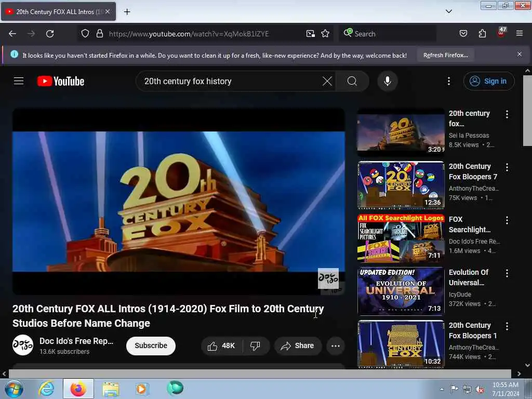The image size is (532, 399).
Task: Click the 20th Century Fox Bloopers 7 title
Action: 473,171
